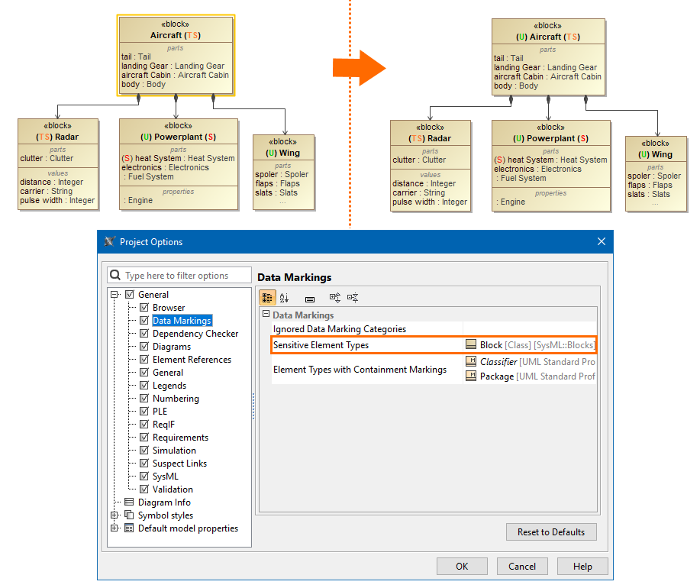Click the Classifier element type icon

tap(471, 362)
